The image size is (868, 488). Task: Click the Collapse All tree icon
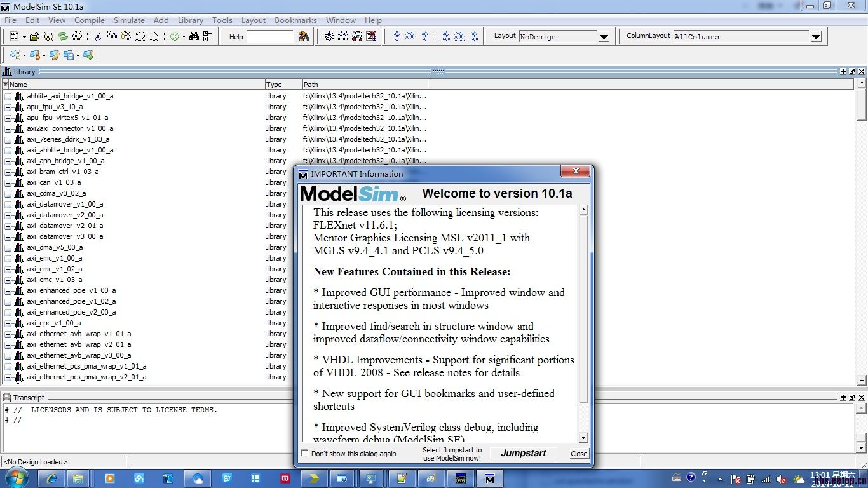pos(208,37)
